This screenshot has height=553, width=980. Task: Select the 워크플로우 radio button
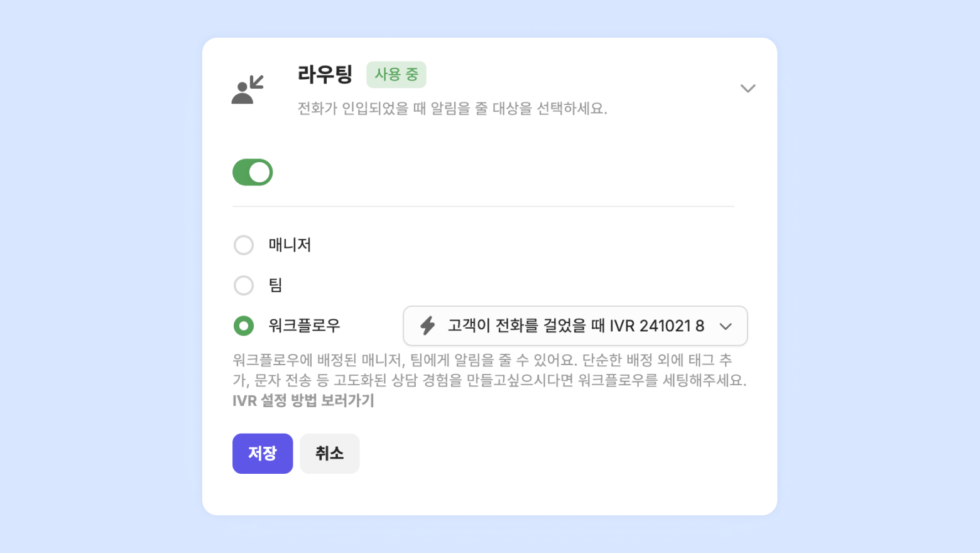click(x=244, y=326)
